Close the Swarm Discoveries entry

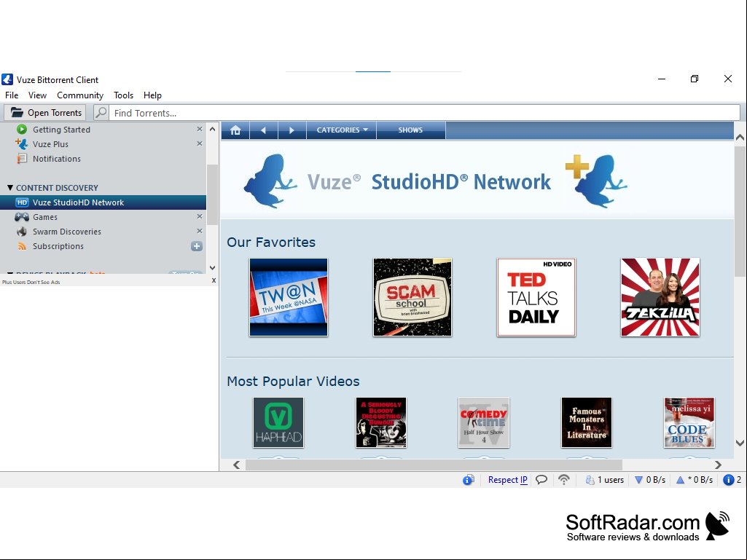(x=200, y=231)
